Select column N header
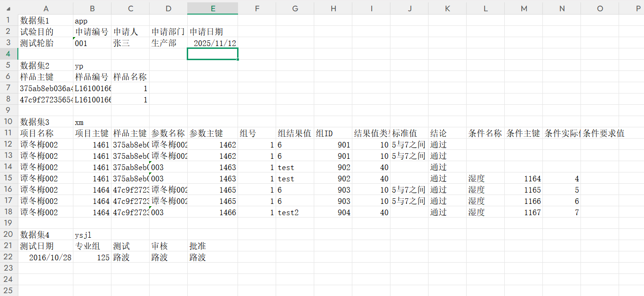 562,8
